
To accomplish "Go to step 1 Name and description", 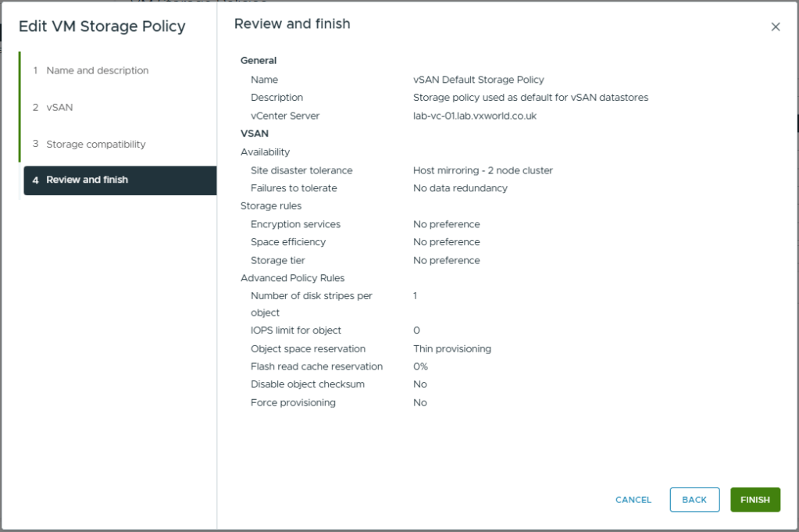I will click(97, 70).
